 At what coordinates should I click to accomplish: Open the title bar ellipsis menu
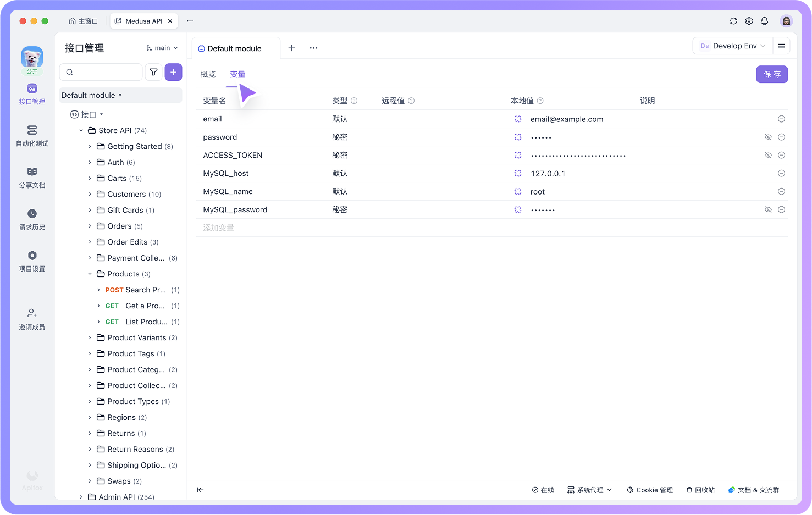click(x=190, y=21)
